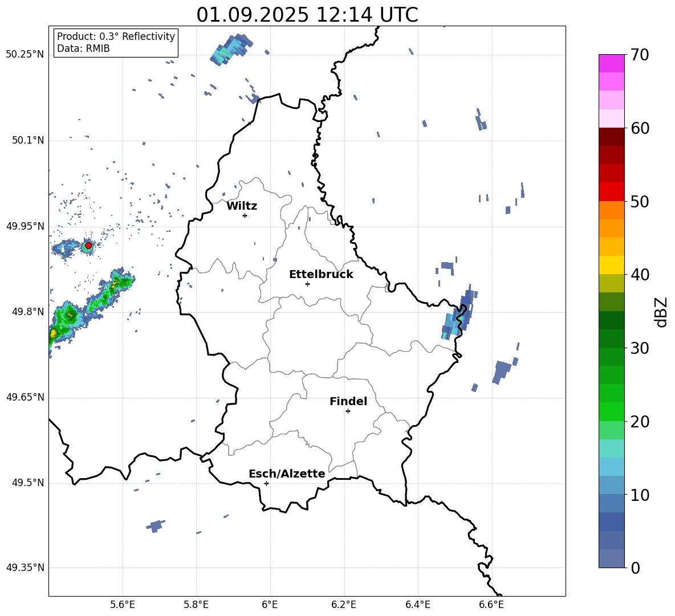The image size is (675, 616).
Task: Click the 6.6°E longitude label
Action: click(491, 605)
